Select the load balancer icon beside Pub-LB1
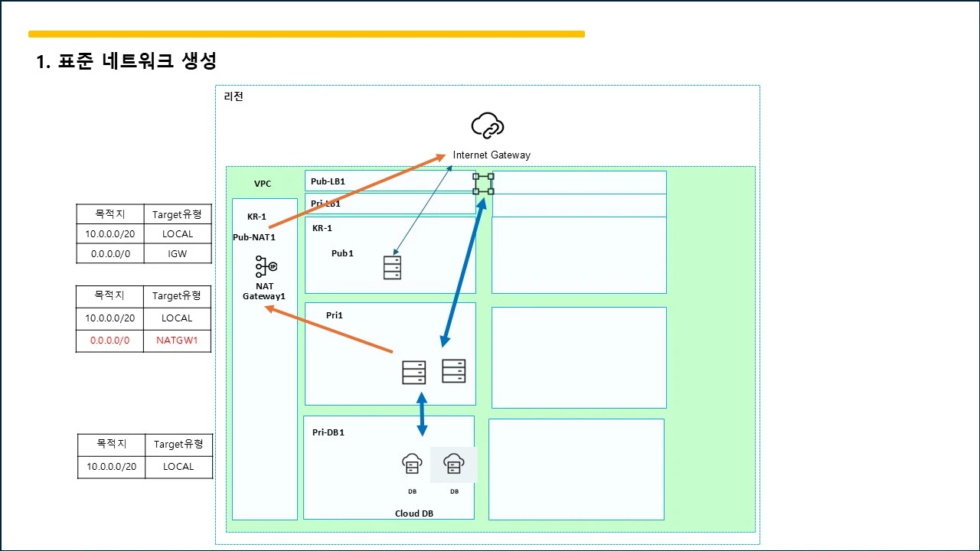The image size is (980, 551). [483, 184]
